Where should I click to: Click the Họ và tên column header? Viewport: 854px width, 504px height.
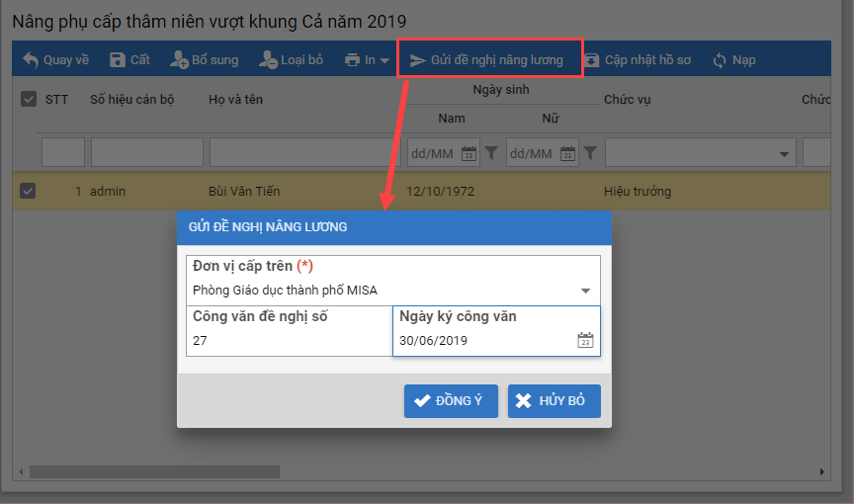[235, 100]
